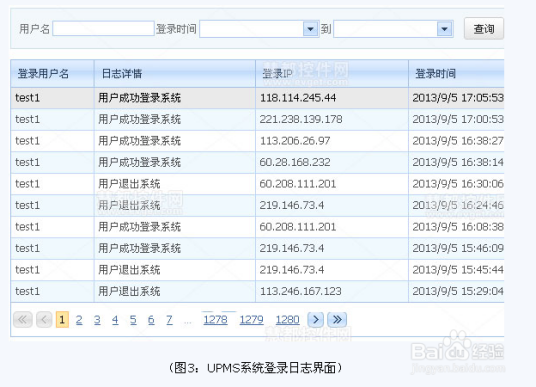
Task: Open the start login time dropdown
Action: pos(310,29)
